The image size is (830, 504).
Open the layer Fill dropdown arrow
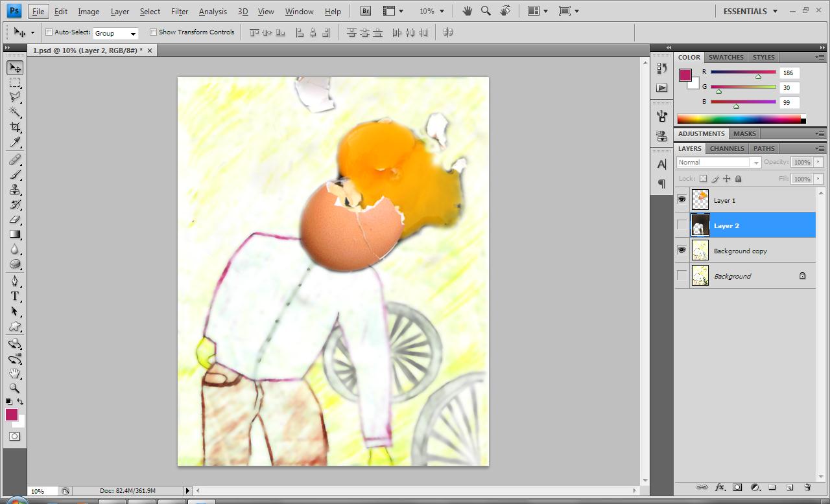(818, 179)
